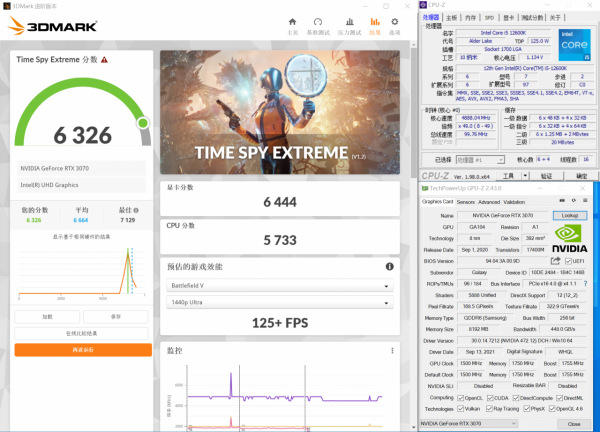Toggle the Vulkan checkbox
Screen dimensions: 600x432
[x=461, y=409]
